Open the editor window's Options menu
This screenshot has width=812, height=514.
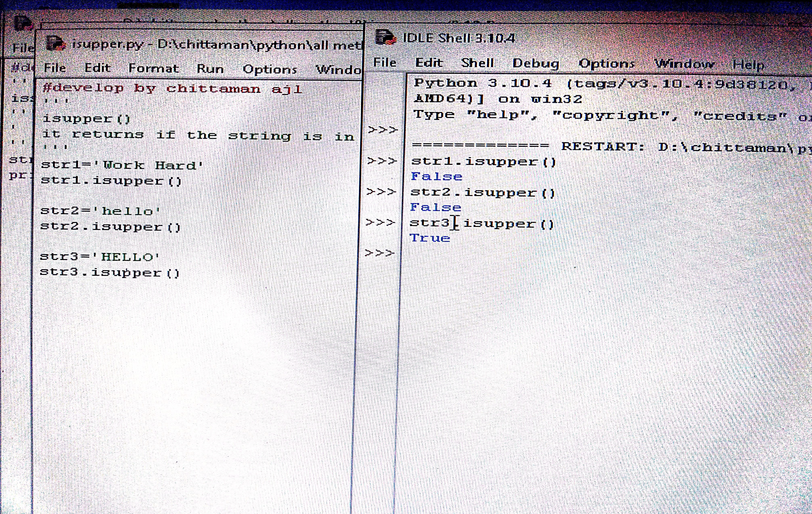coord(270,69)
